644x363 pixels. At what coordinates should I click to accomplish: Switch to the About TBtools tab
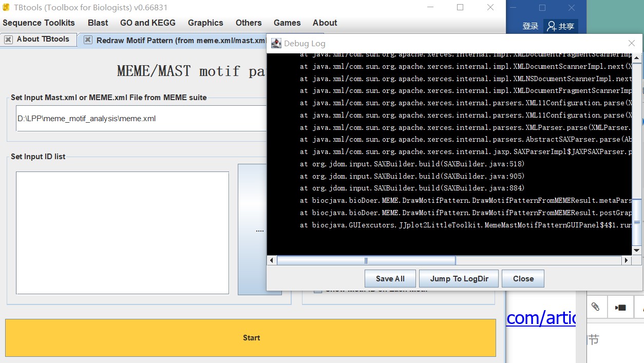pyautogui.click(x=43, y=40)
